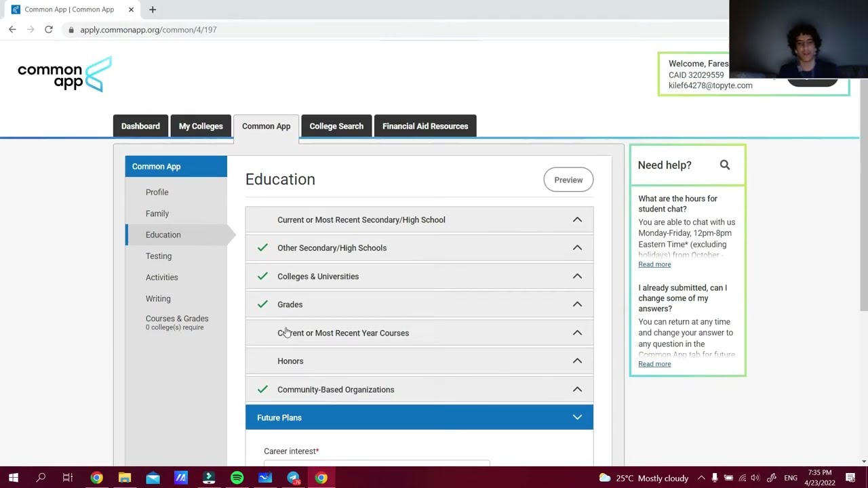Open the Windows Start menu
Screen dimensions: 868x488
[13, 478]
